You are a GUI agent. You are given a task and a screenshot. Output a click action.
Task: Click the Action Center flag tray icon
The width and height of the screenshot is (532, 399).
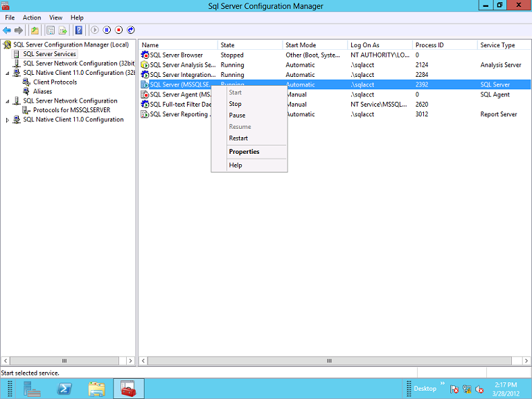[x=454, y=389]
